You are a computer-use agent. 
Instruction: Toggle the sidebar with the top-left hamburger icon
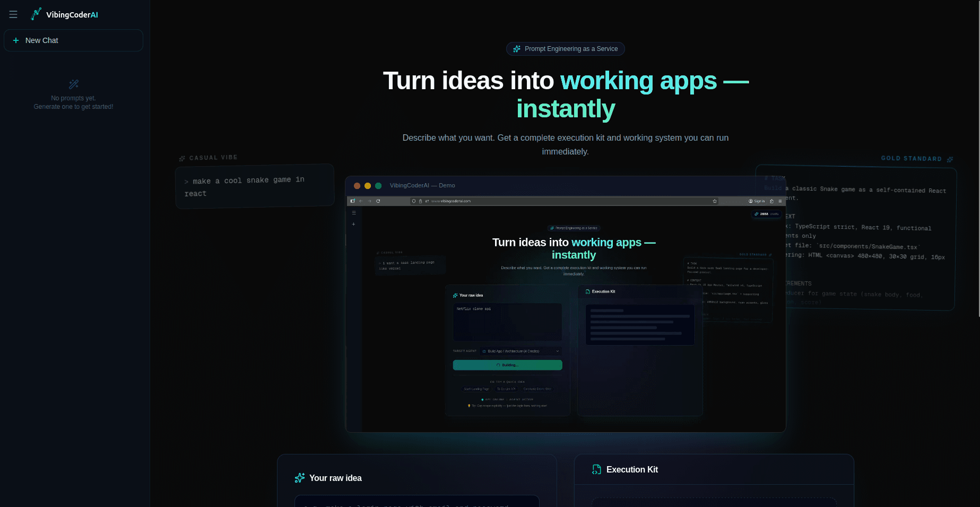[13, 14]
